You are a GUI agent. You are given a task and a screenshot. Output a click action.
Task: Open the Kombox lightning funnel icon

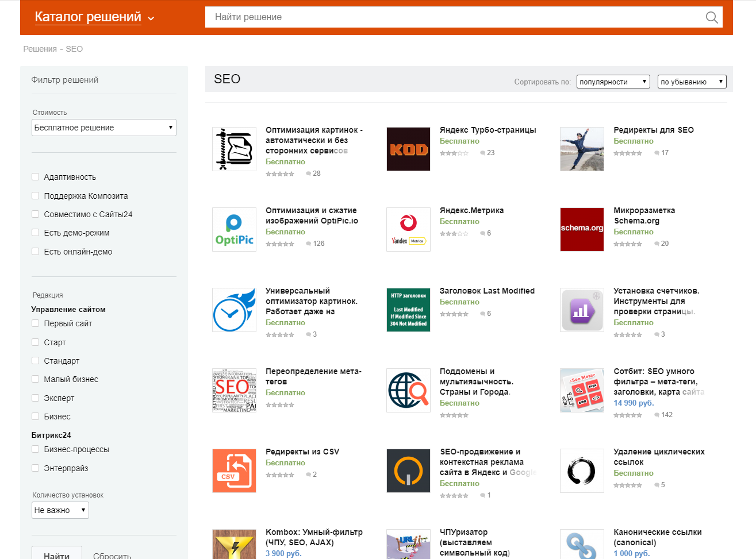click(234, 544)
